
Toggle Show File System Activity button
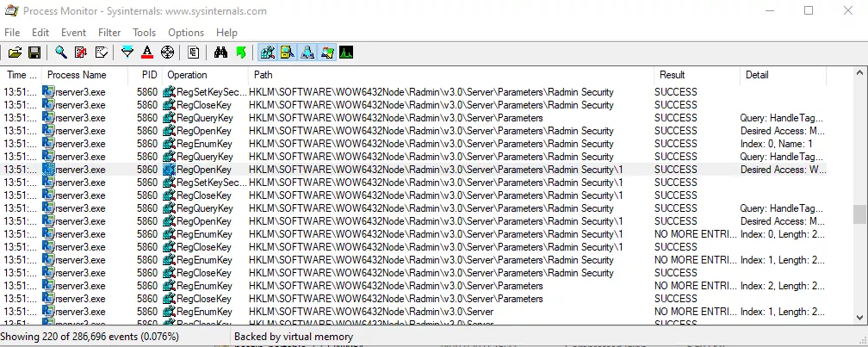tap(288, 53)
